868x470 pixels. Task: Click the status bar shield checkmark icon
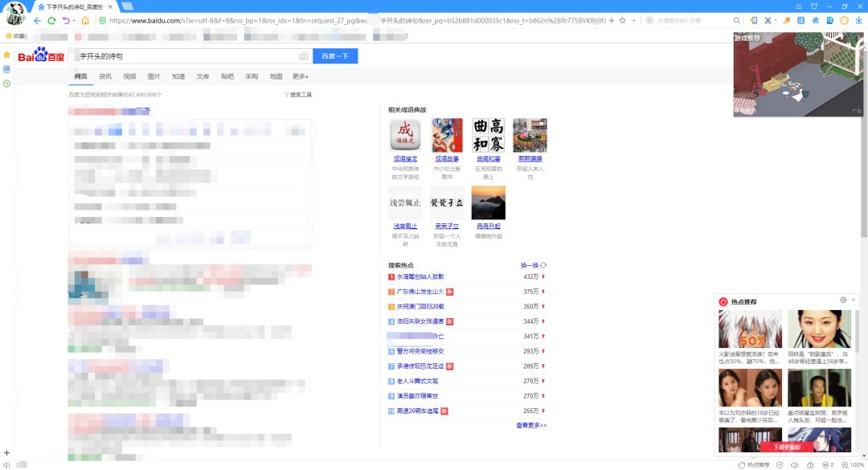pos(780,465)
